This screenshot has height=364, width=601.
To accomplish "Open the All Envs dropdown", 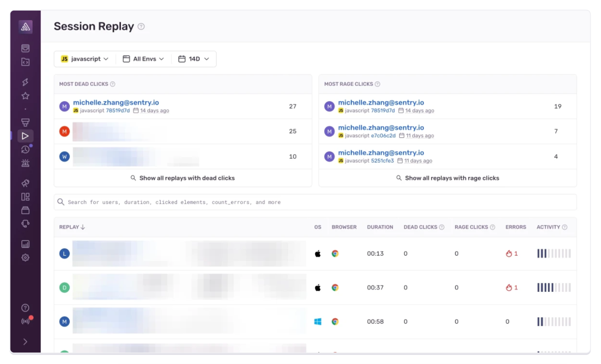I will click(143, 59).
